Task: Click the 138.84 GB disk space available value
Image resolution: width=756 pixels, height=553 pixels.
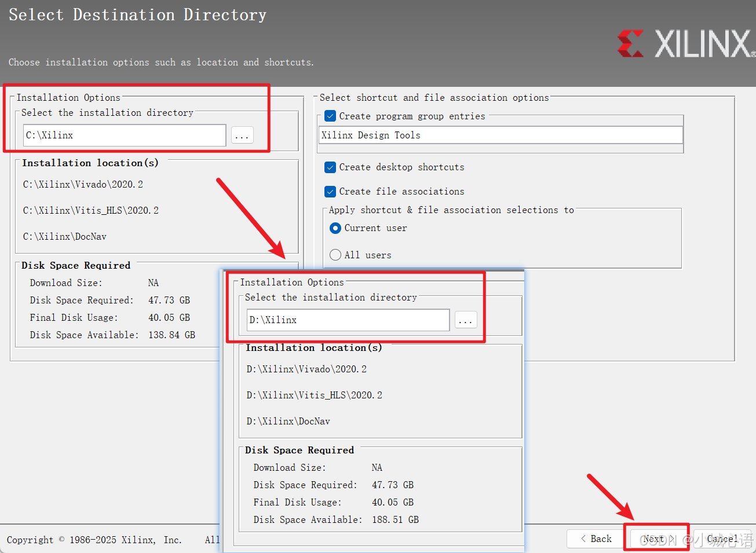Action: (171, 335)
